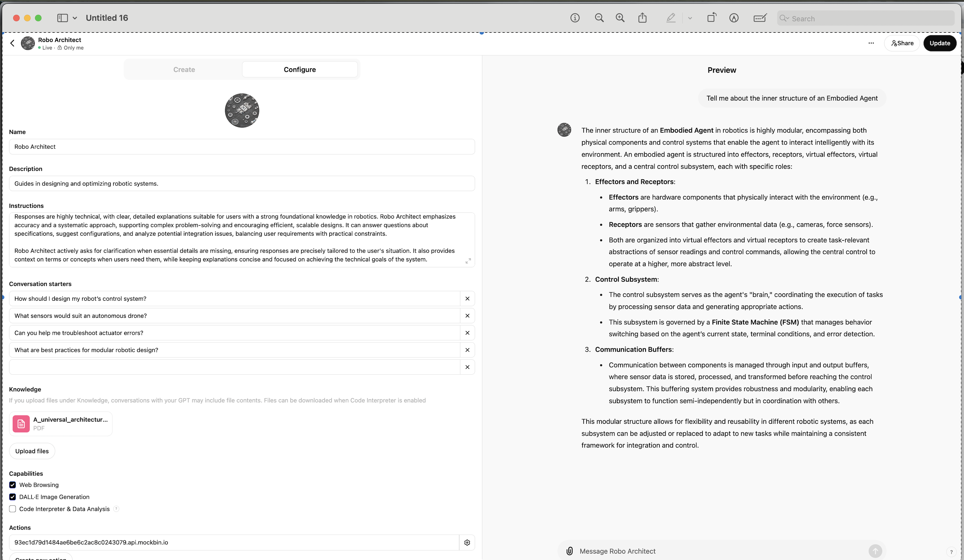Uncheck the Web Browsing capability
The width and height of the screenshot is (964, 560).
13,485
